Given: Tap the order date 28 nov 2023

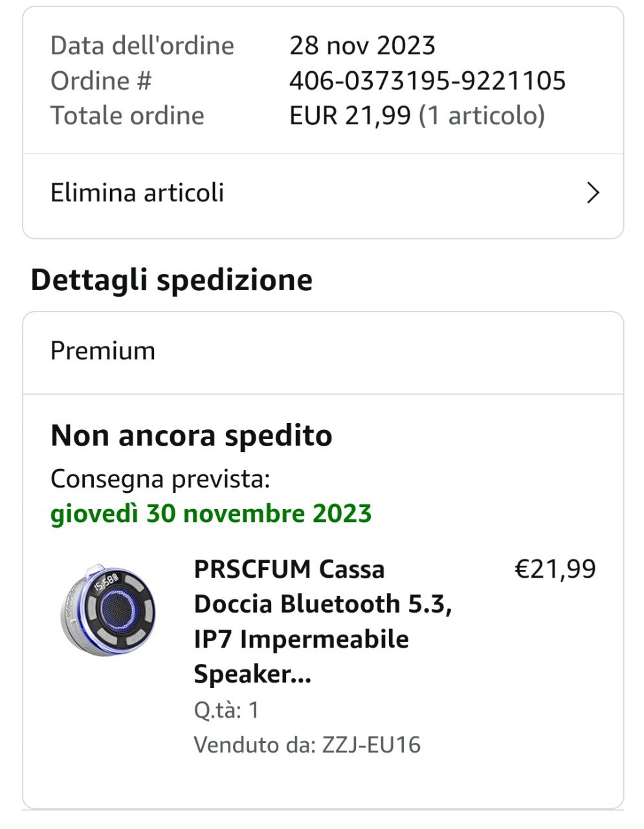Looking at the screenshot, I should coord(362,46).
